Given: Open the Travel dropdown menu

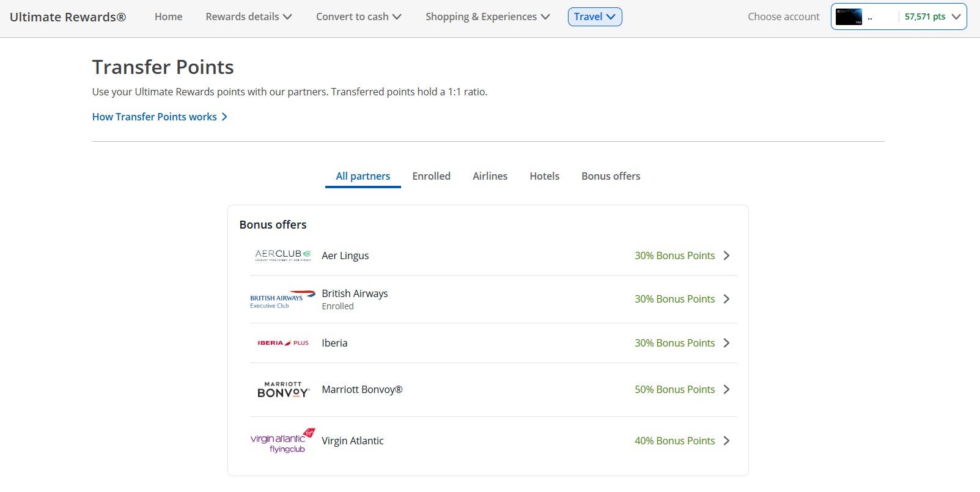Looking at the screenshot, I should tap(595, 17).
